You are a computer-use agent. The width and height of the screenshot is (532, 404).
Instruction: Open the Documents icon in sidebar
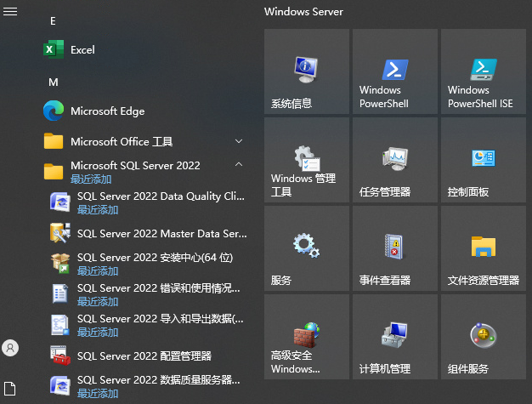coord(10,389)
